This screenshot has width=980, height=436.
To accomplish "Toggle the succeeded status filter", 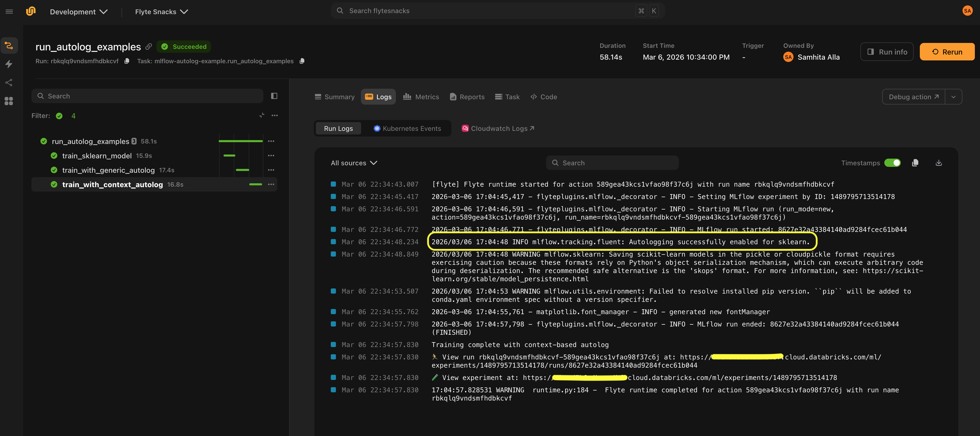I will pyautogui.click(x=59, y=116).
